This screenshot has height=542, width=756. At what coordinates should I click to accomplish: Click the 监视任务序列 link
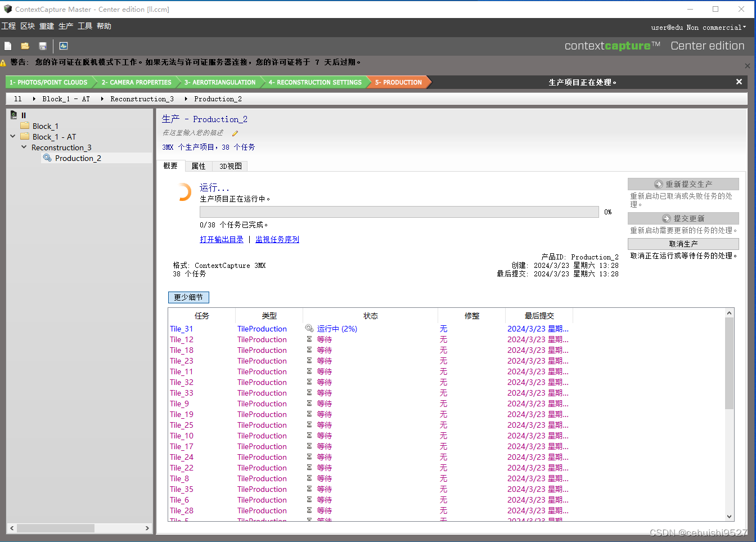tap(277, 239)
